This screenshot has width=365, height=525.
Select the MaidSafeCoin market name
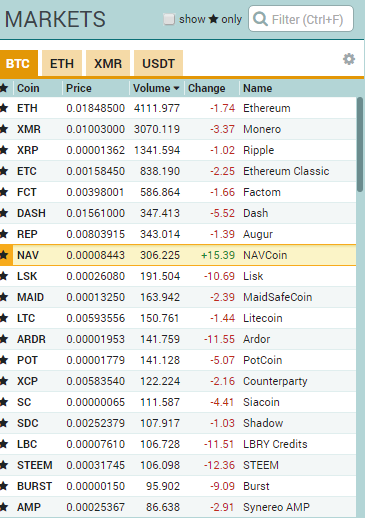277,297
